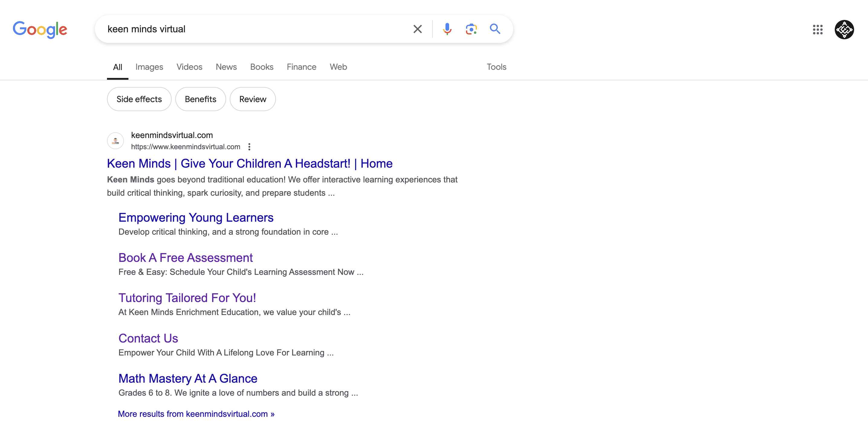Click the keenmindsvirtual.com site favicon

point(115,141)
